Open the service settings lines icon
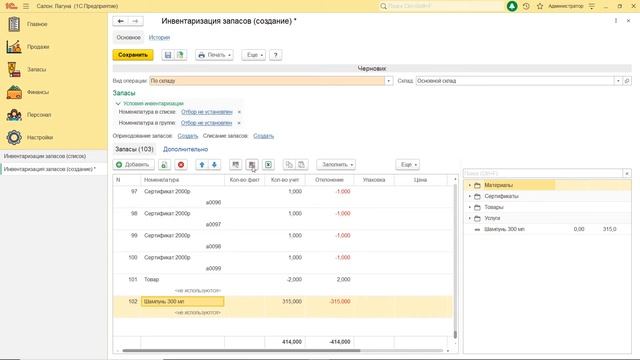 (x=592, y=6)
